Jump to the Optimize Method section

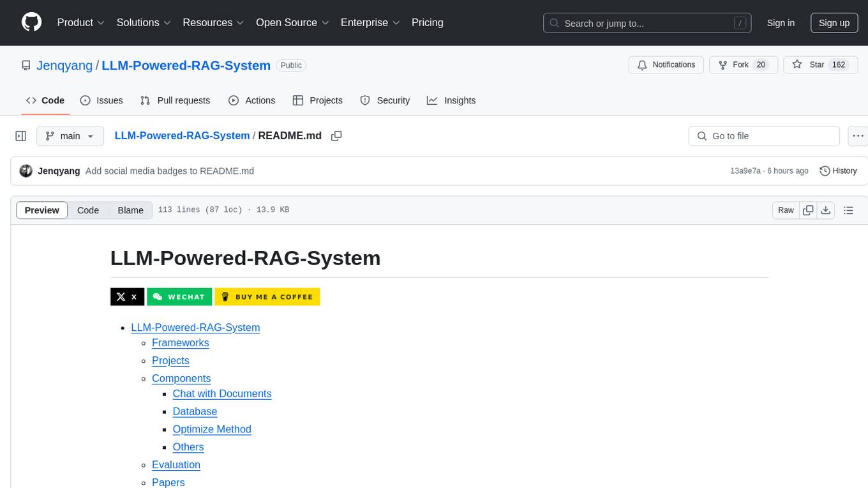pyautogui.click(x=212, y=430)
